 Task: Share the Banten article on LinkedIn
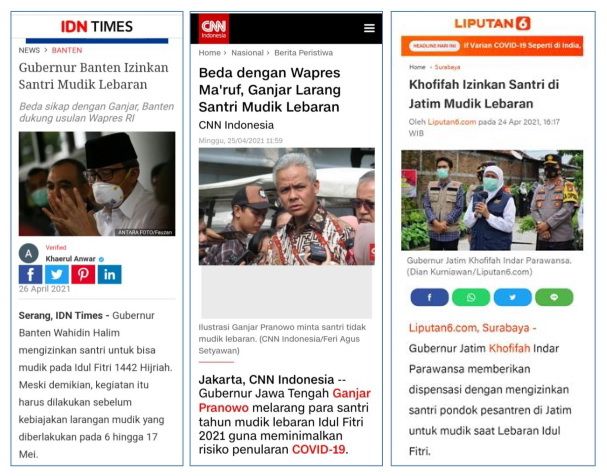pos(110,274)
